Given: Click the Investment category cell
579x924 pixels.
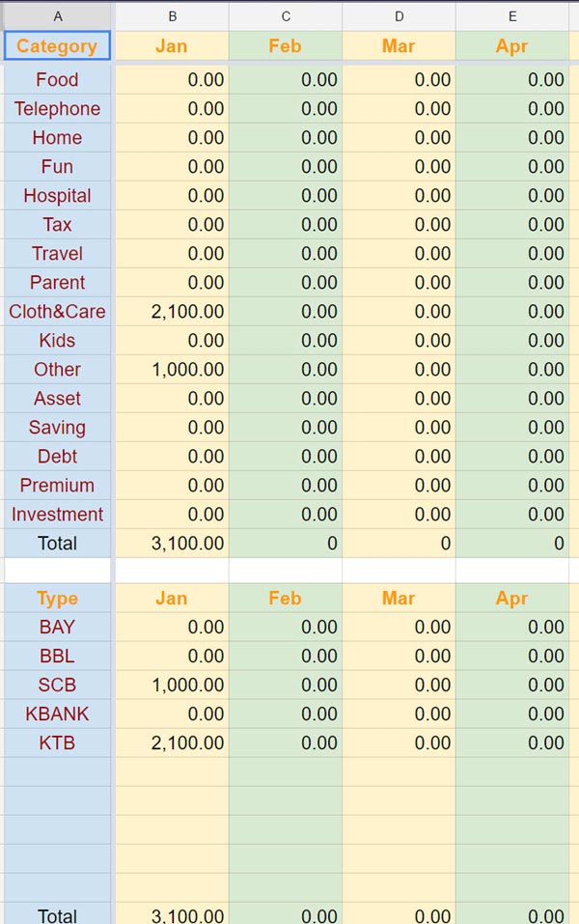Looking at the screenshot, I should click(x=57, y=515).
